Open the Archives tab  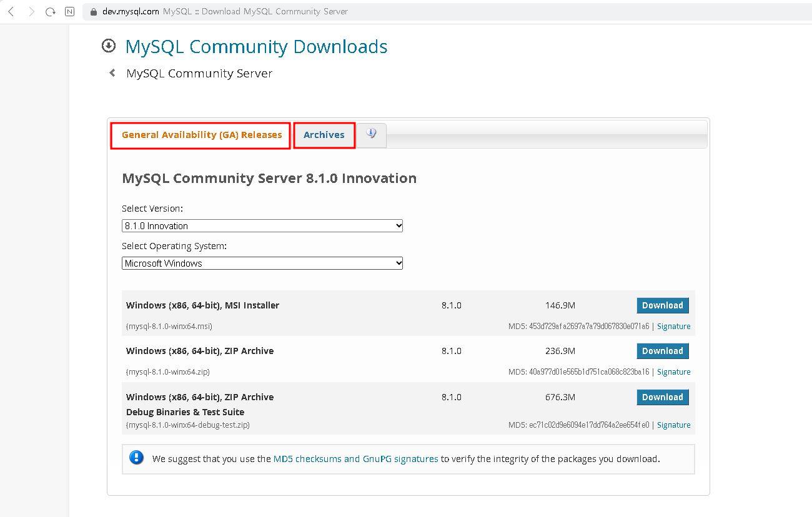pos(324,135)
